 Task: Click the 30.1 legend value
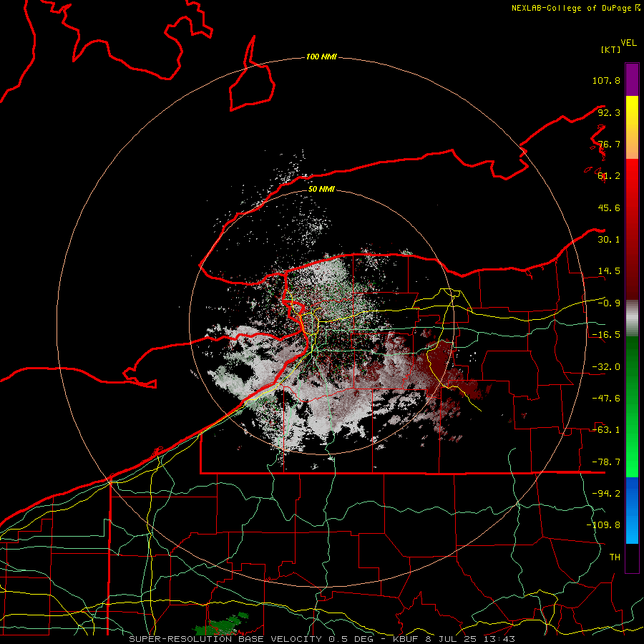pos(609,240)
